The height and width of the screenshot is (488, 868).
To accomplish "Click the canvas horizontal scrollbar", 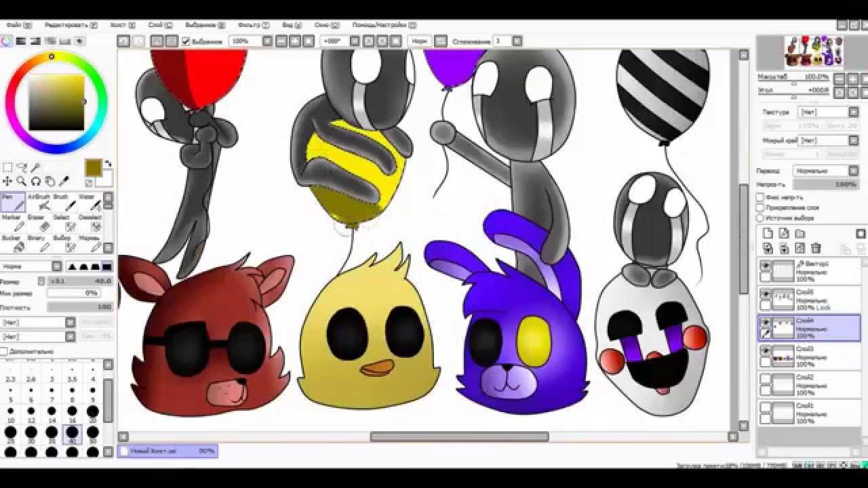I will point(459,437).
